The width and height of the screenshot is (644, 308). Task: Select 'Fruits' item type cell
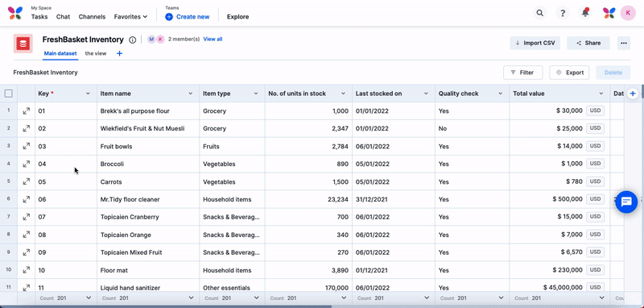[232, 147]
